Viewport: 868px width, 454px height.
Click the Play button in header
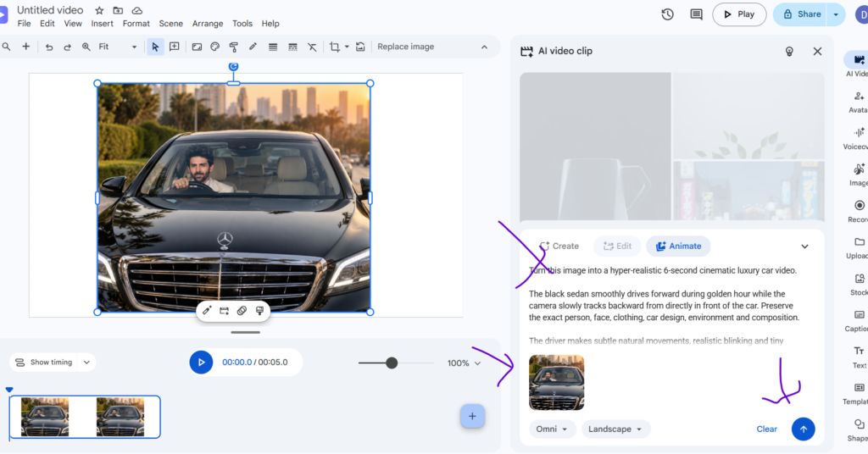(739, 14)
